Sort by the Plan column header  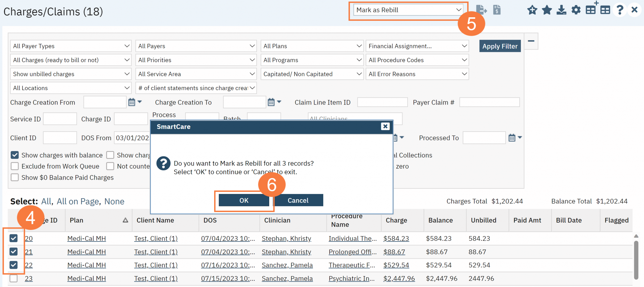76,220
